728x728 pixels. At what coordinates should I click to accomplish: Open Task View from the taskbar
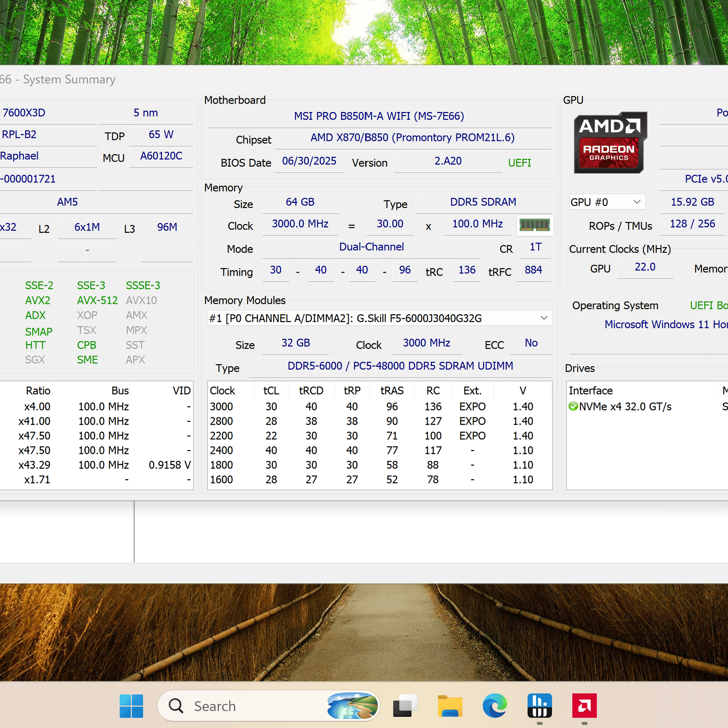(405, 706)
